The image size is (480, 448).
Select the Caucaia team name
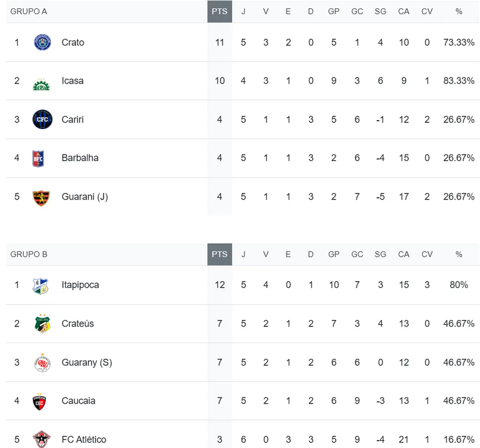pos(78,401)
